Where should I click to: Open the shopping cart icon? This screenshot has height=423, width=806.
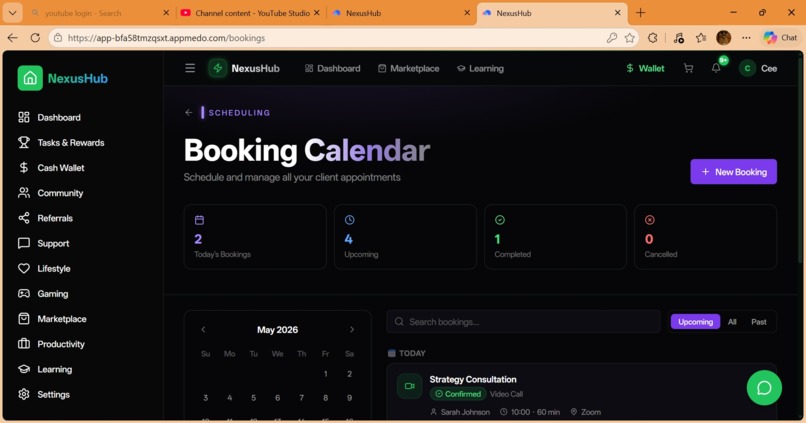click(688, 68)
